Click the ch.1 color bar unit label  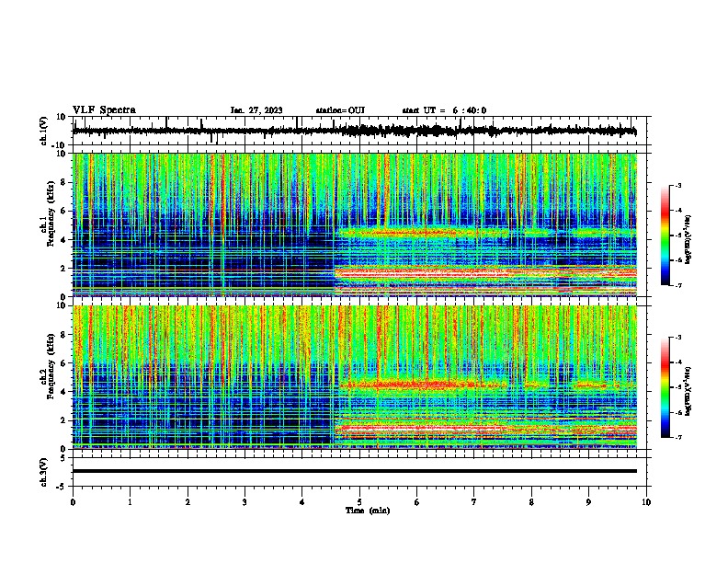[688, 239]
